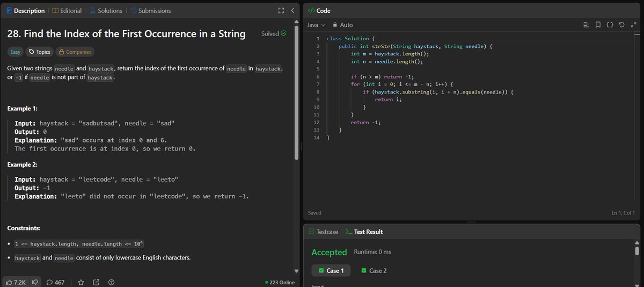644x287 pixels.
Task: Click the format code lines icon
Action: click(586, 25)
